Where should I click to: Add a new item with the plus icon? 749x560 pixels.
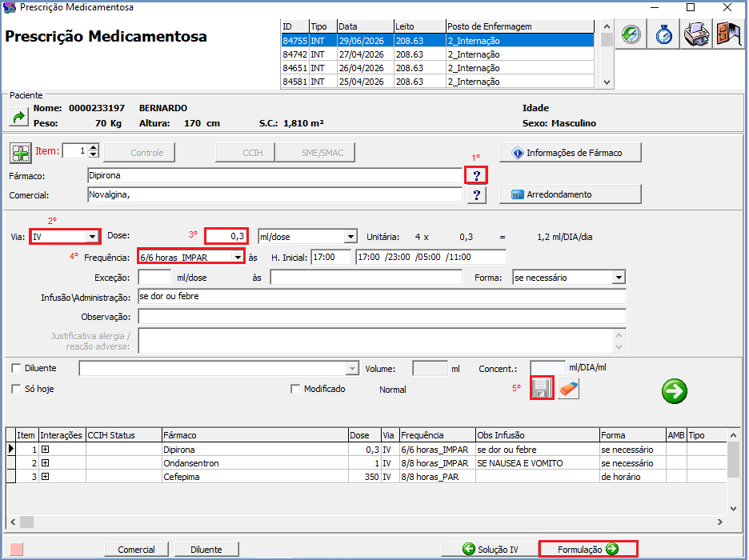tap(21, 154)
